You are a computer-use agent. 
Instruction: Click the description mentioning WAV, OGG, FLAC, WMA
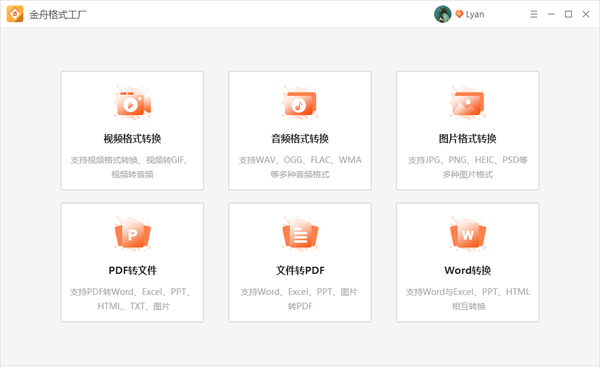coord(300,167)
